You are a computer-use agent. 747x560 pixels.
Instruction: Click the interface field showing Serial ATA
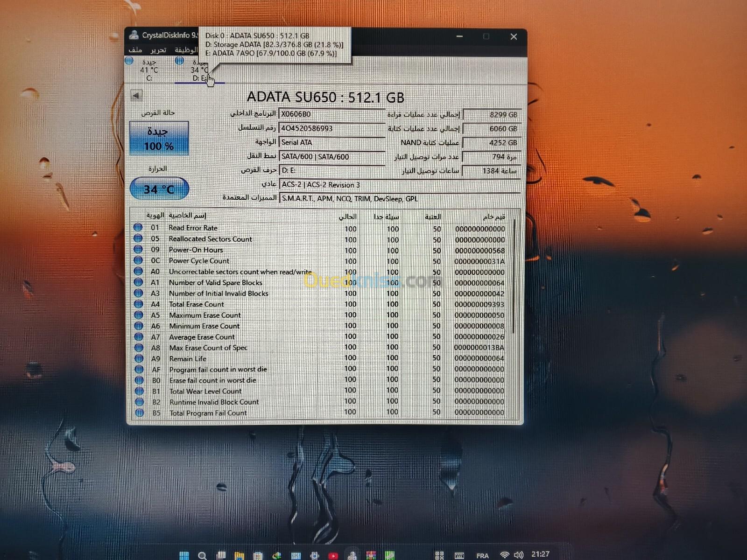[331, 142]
